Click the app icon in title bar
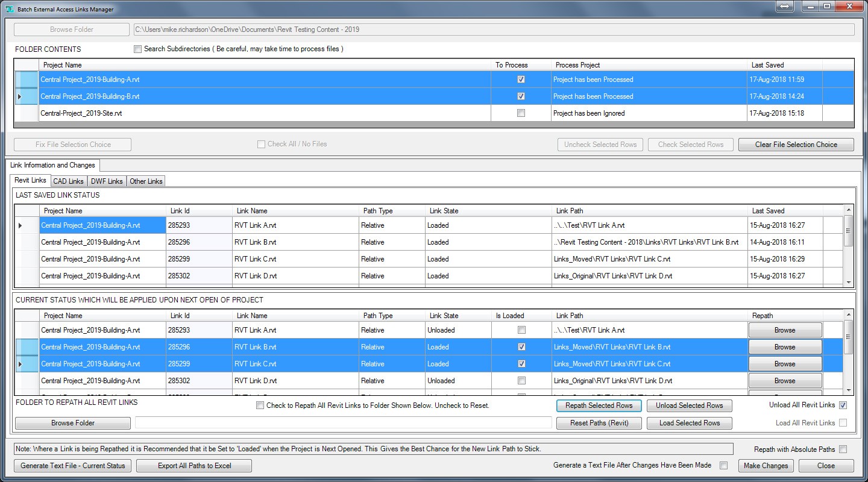Viewport: 868px width, 482px height. 10,9
